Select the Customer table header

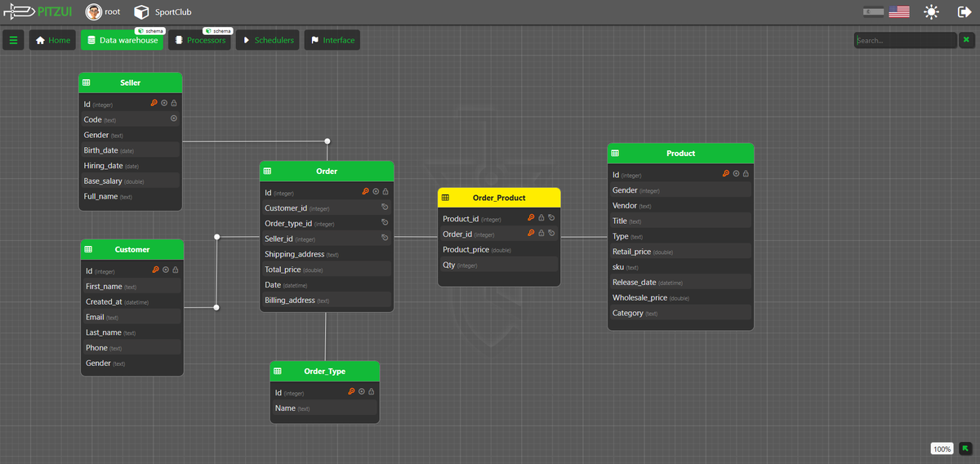[132, 249]
